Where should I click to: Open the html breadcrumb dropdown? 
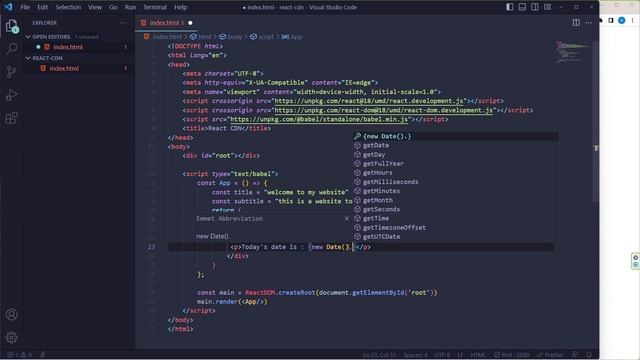pos(200,37)
